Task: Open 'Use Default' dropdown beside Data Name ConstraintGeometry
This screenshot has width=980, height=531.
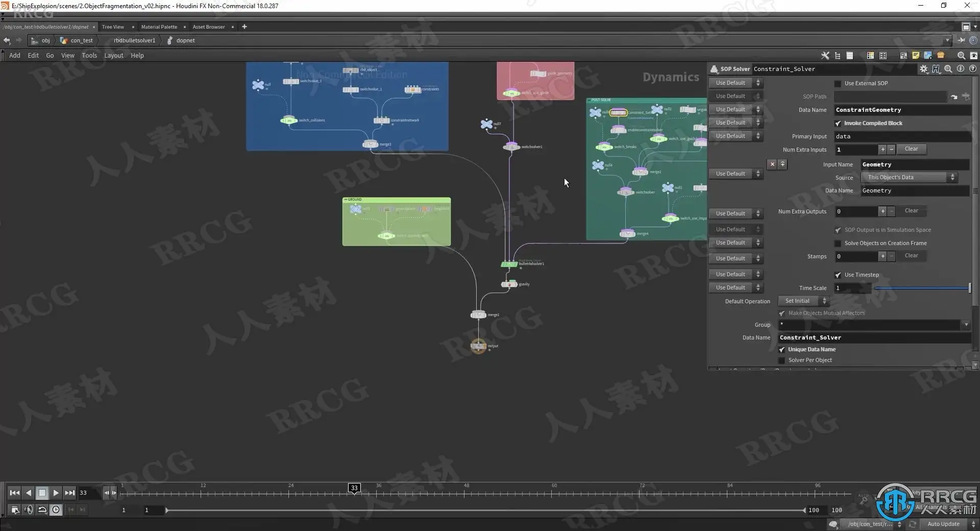Action: point(736,109)
